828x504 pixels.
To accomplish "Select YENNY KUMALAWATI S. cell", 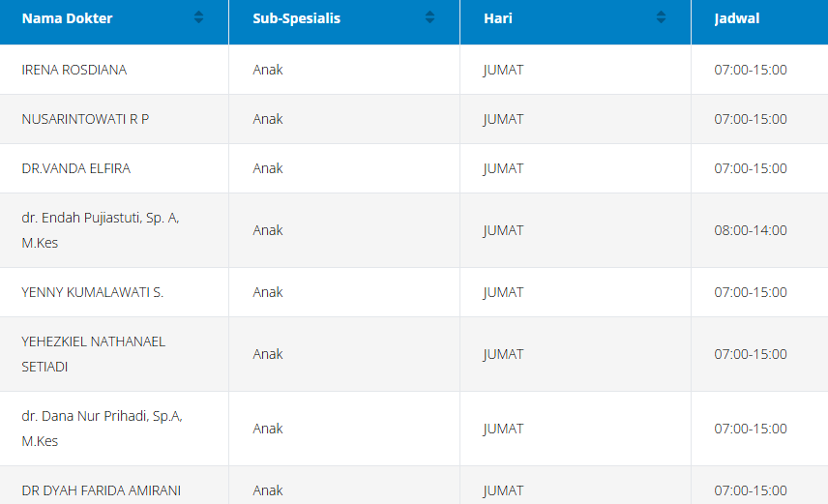I will tap(93, 292).
